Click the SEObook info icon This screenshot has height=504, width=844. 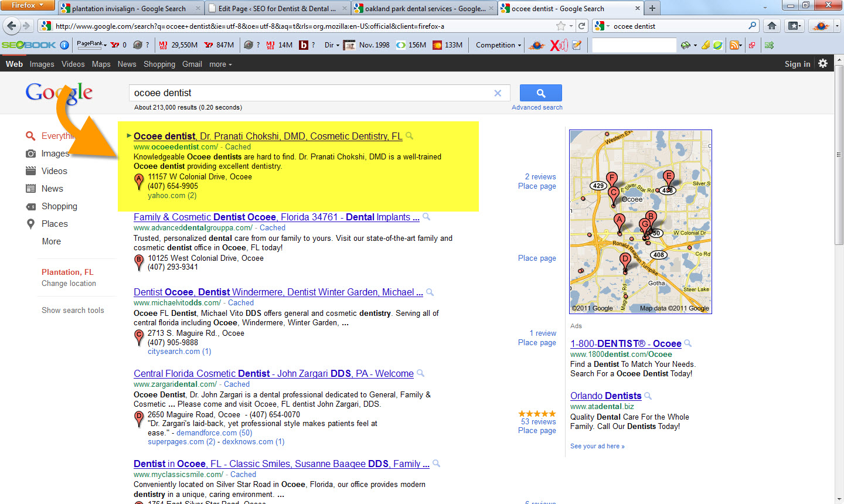click(64, 45)
